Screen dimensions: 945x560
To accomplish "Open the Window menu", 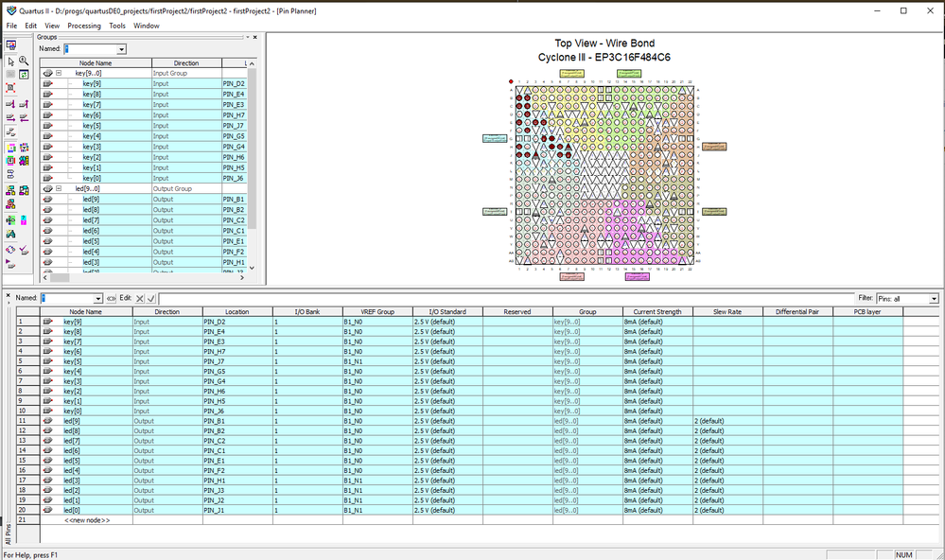I will click(146, 26).
